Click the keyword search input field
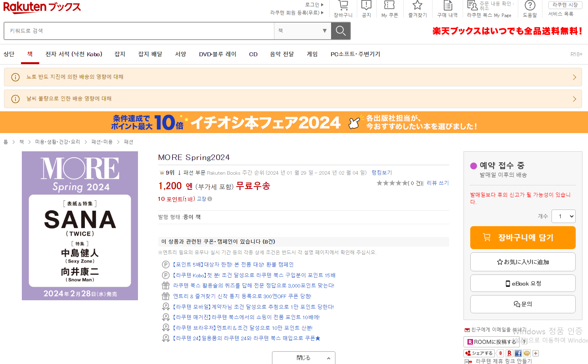Viewport: 588px width, 364px height. [x=139, y=31]
